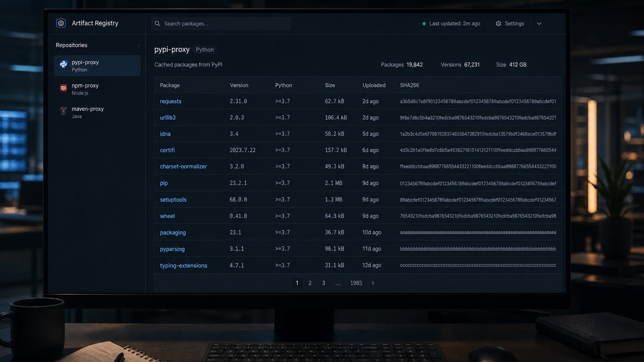This screenshot has height=362, width=644.
Task: Open the setuptools package
Action: [173, 199]
